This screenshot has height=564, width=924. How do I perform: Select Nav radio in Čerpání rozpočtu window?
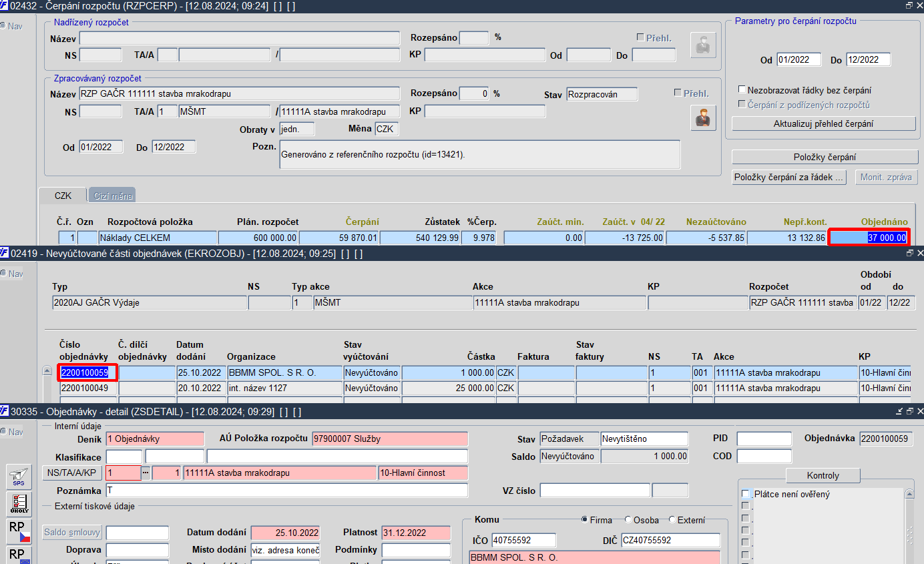click(x=3, y=25)
